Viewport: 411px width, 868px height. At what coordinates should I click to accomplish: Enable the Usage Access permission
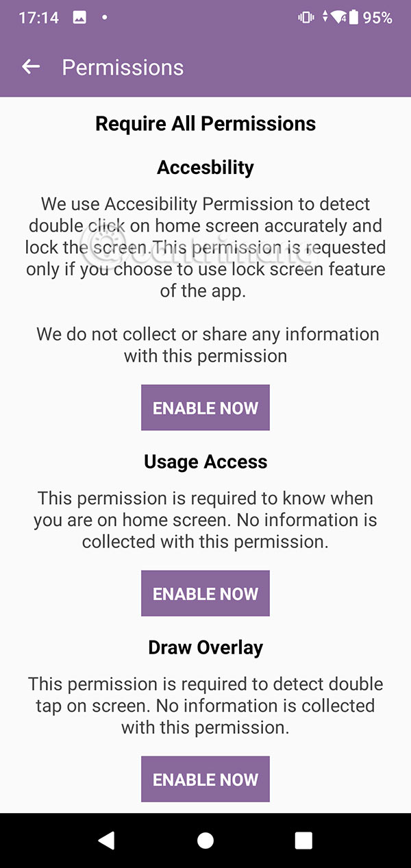(x=206, y=593)
